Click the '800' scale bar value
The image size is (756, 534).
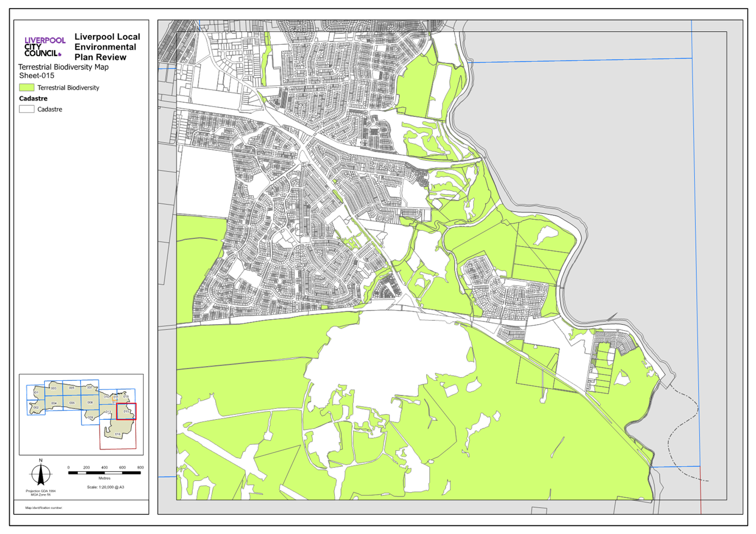click(x=141, y=468)
